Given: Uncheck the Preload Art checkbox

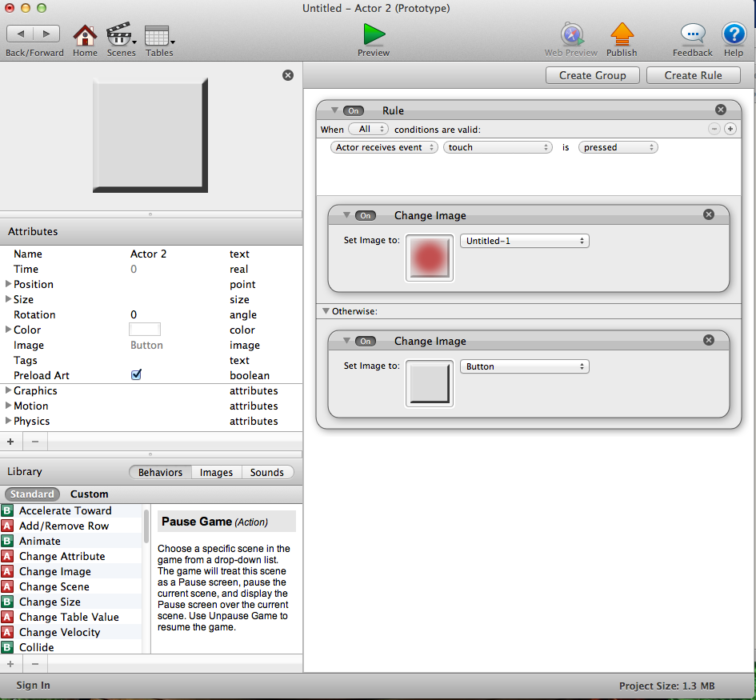Looking at the screenshot, I should click(136, 375).
